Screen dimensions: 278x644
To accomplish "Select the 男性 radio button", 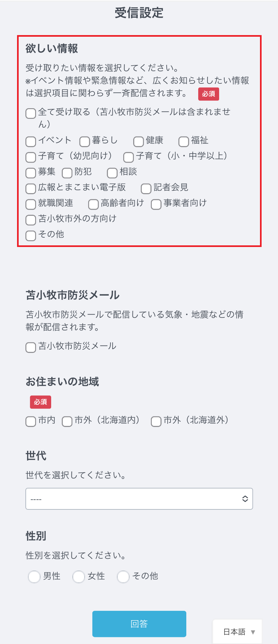I will pos(34,577).
